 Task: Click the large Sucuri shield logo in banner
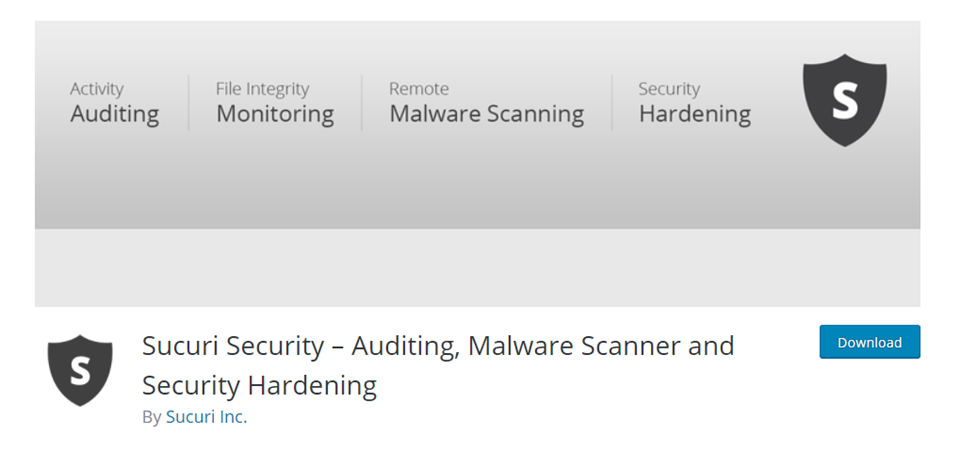pos(845,100)
